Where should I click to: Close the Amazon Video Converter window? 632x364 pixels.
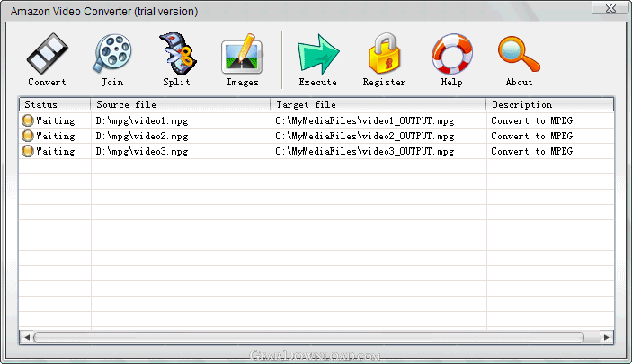610,8
